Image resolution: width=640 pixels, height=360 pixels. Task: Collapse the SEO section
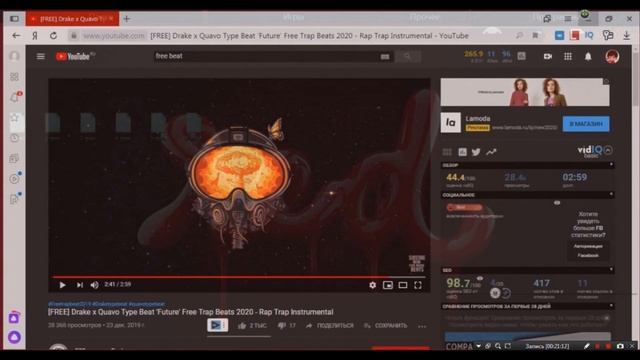point(611,269)
